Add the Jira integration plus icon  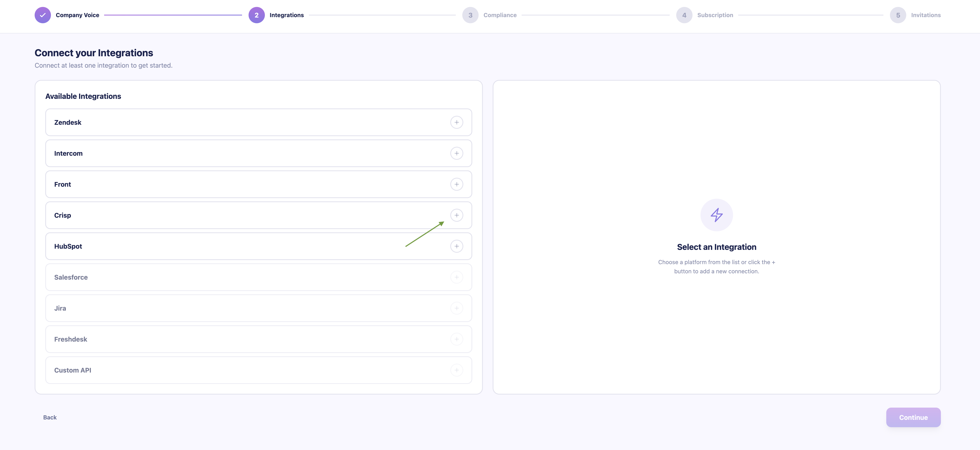coord(457,308)
